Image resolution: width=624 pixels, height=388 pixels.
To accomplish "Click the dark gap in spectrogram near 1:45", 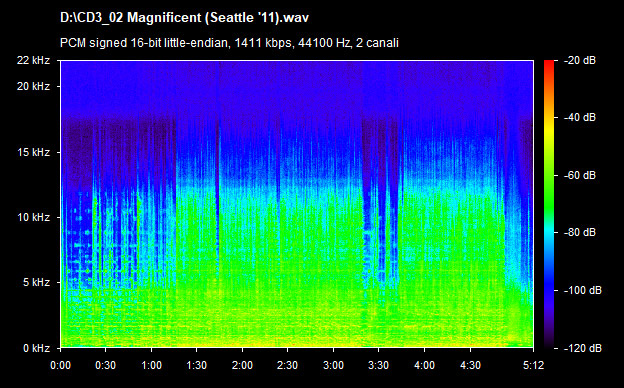I will [x=217, y=199].
